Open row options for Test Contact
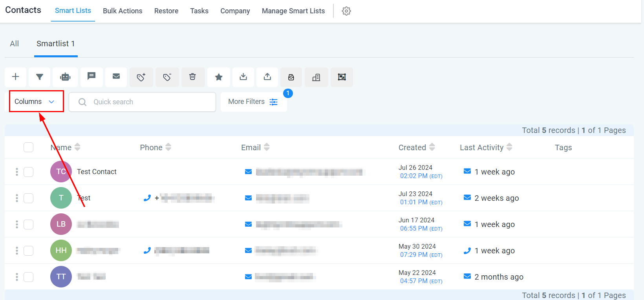This screenshot has height=300, width=644. pos(17,172)
